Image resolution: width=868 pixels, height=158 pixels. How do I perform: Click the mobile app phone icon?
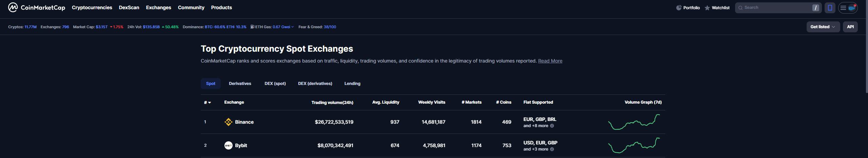(830, 8)
